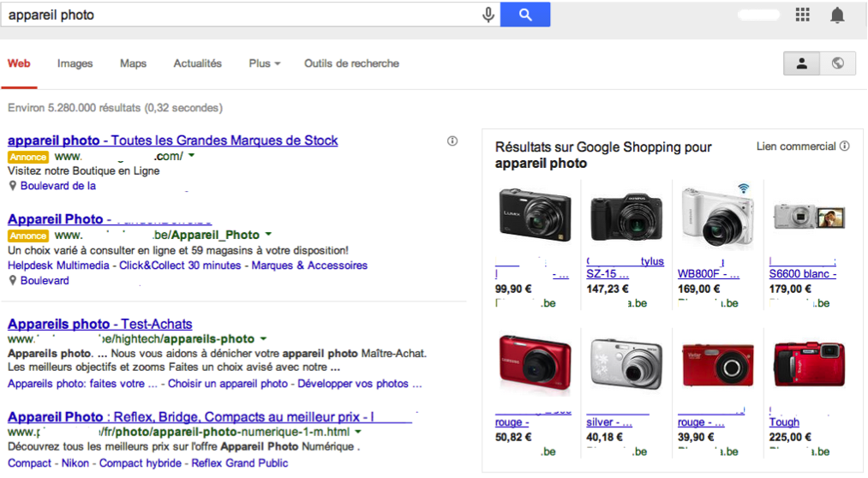Open the Reflex Grand Public sitelink
This screenshot has height=478, width=868.
(x=240, y=463)
